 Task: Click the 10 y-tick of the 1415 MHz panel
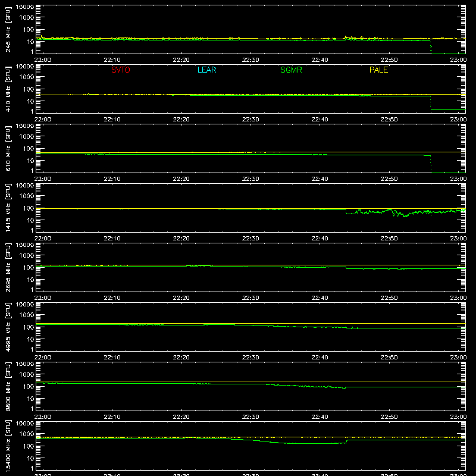(x=30, y=220)
